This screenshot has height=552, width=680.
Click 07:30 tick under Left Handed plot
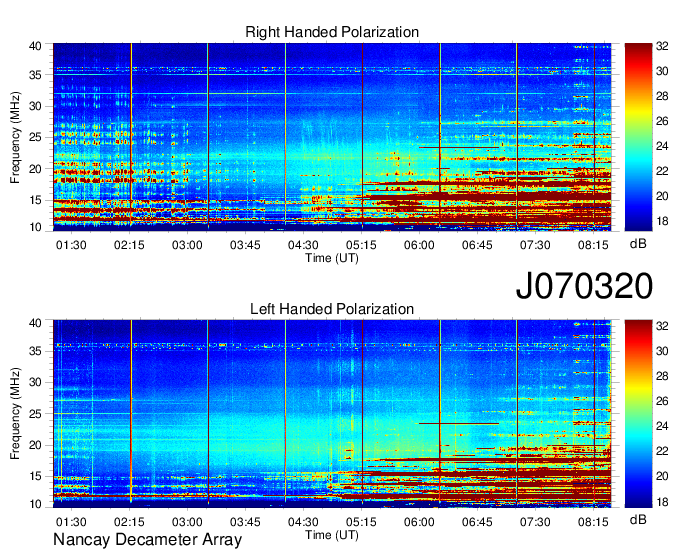pos(536,522)
